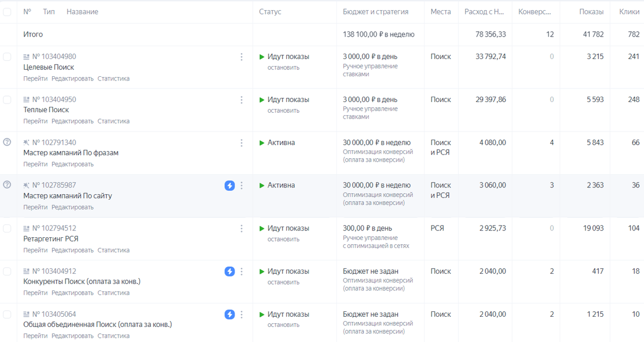Sort by the Места column header
This screenshot has height=342, width=644.
[x=441, y=12]
